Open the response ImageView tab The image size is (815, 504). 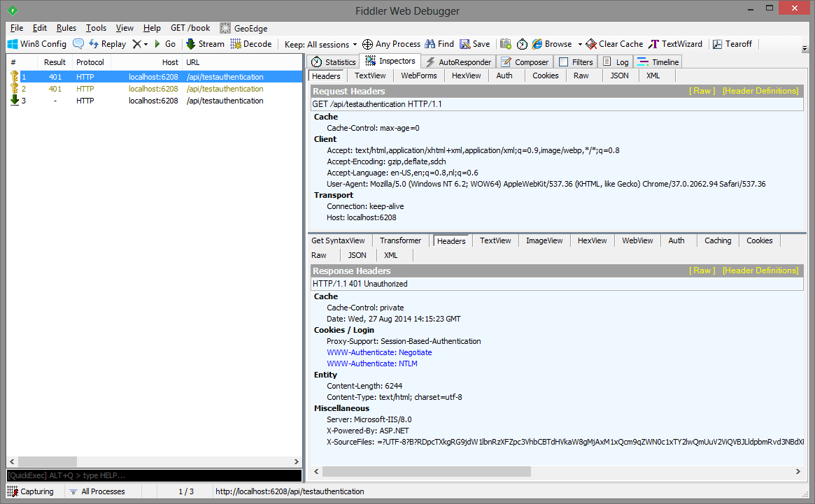tap(544, 240)
